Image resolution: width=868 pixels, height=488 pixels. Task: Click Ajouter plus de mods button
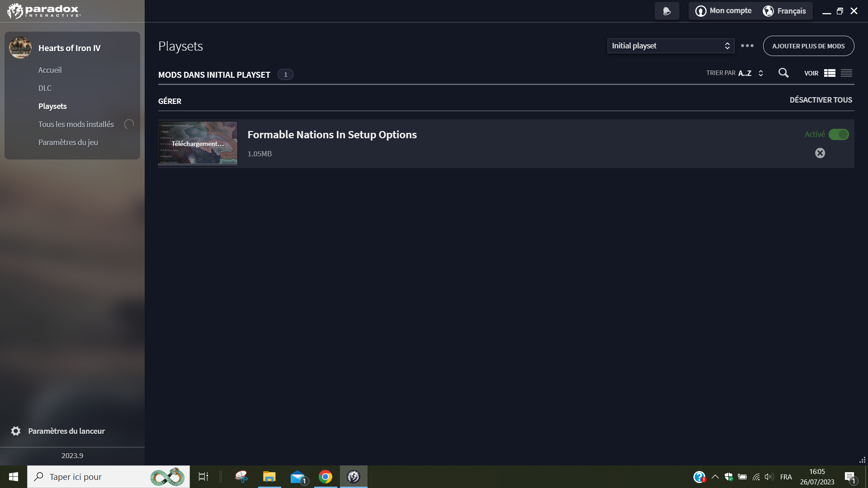(x=808, y=46)
